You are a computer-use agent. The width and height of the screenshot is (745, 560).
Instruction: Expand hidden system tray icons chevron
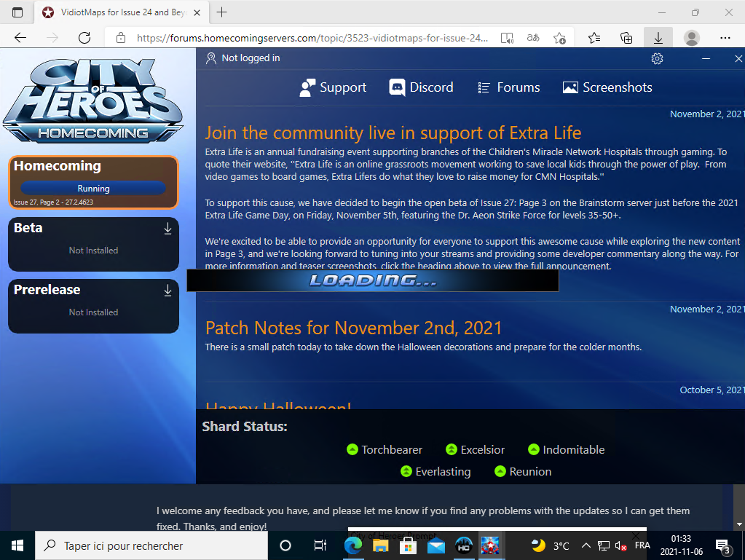coord(586,545)
